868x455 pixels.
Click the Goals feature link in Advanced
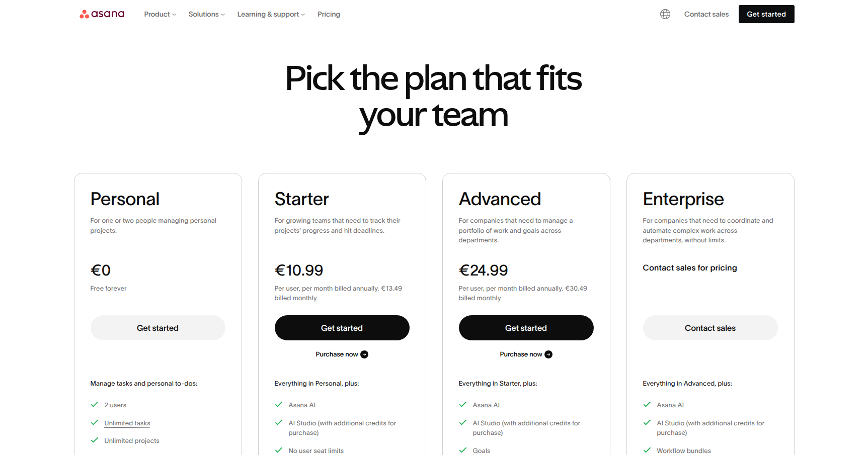(481, 450)
